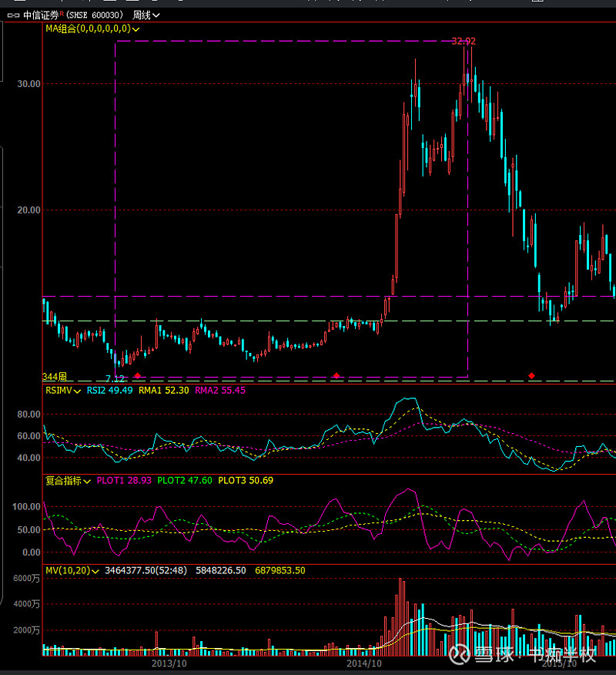Click the (SHSE 600030) stock code
The height and width of the screenshot is (675, 616).
click(95, 15)
